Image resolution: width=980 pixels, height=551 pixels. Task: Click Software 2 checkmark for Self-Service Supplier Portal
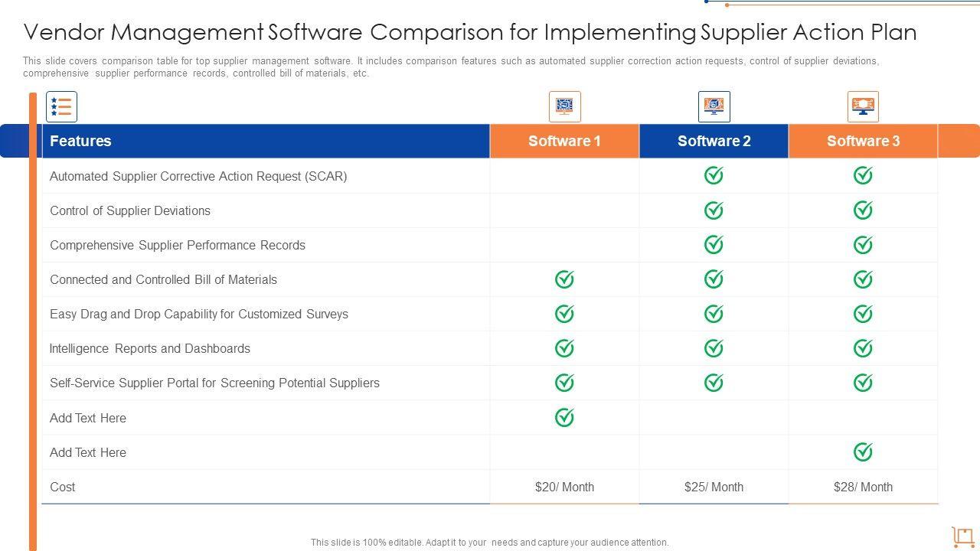click(x=714, y=383)
